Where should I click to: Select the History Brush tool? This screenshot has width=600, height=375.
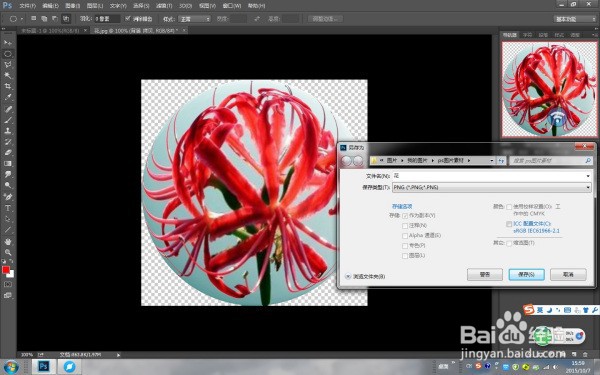(8, 142)
